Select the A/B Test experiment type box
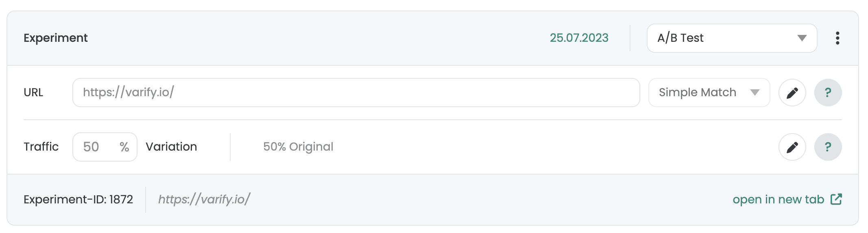 732,38
